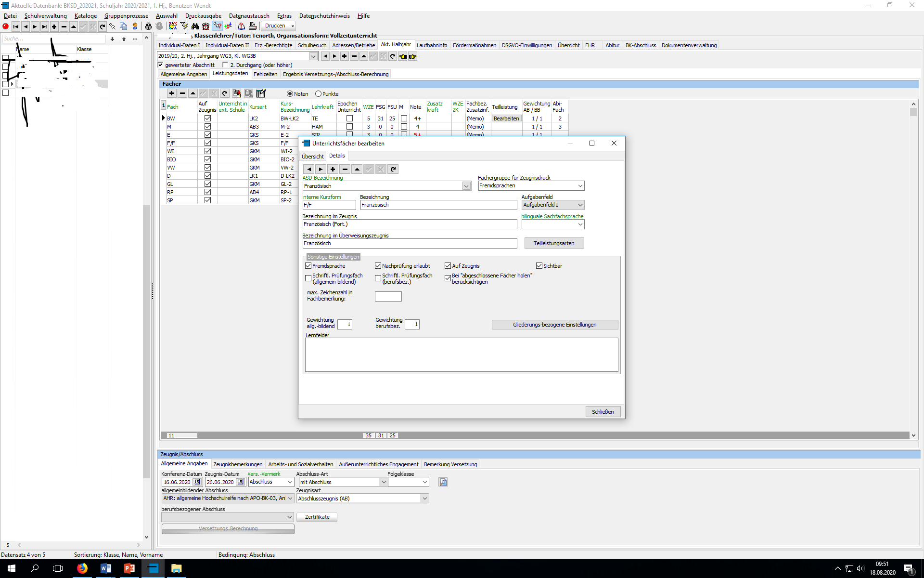Click the printer icon in main toolbar
The image size is (924, 578).
point(253,26)
